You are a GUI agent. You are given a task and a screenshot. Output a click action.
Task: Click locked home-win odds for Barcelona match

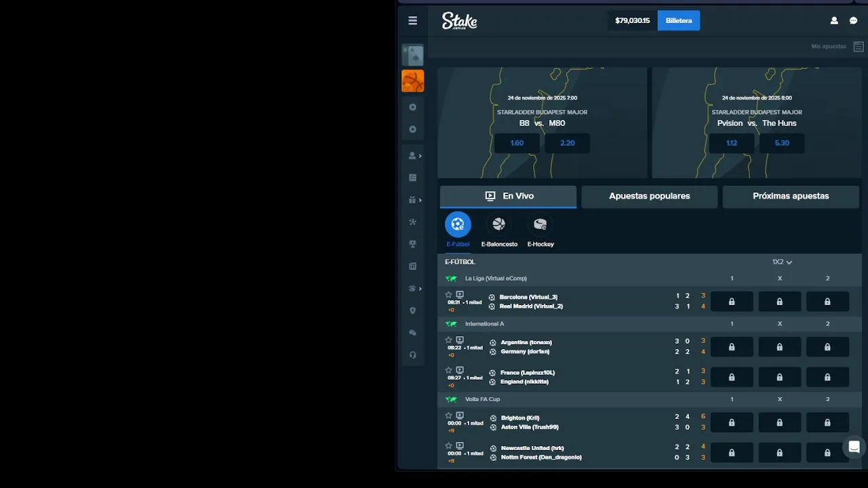732,302
